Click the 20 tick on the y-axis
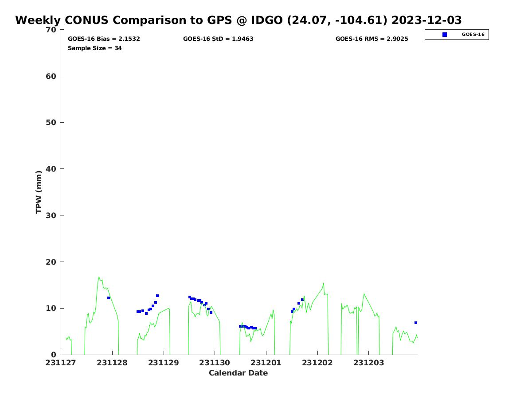Image resolution: width=532 pixels, height=399 pixels. (51, 262)
